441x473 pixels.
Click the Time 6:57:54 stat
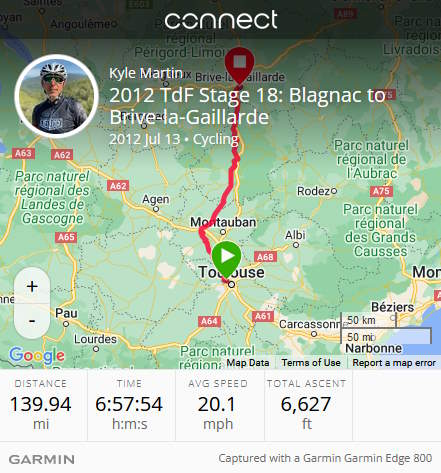(129, 405)
